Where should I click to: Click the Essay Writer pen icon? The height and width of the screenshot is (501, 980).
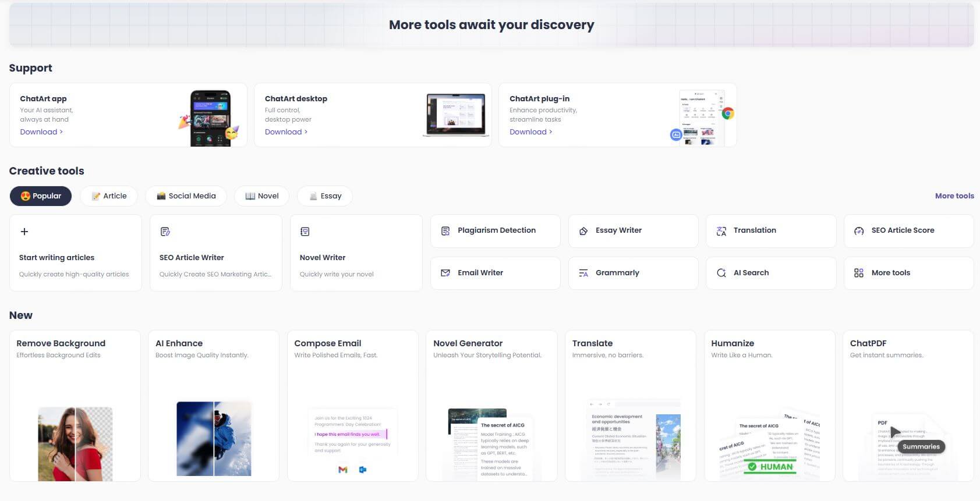click(x=583, y=231)
